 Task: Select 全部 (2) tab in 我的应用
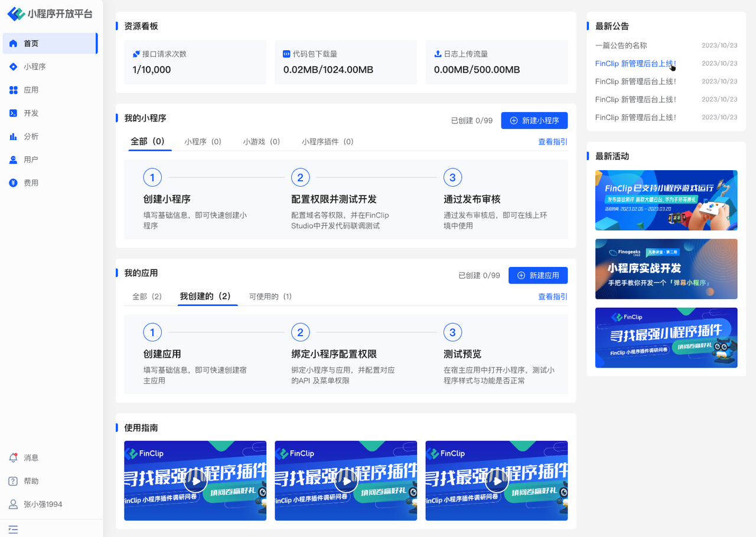147,297
